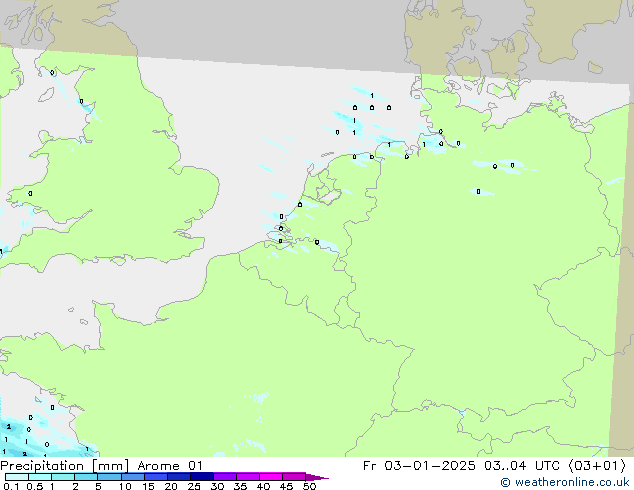Pick the 35–40 mm magenta legend swatch
Screen dimensions: 634x490
coord(247,477)
